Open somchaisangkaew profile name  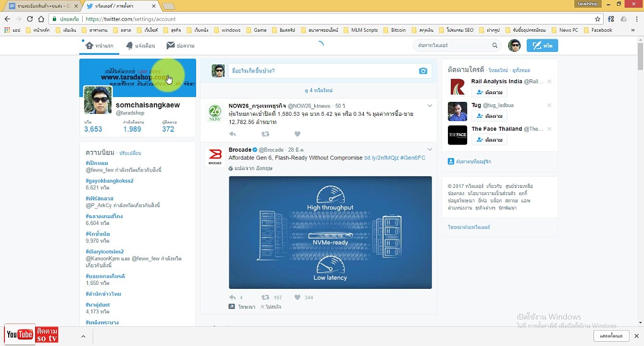tap(148, 105)
